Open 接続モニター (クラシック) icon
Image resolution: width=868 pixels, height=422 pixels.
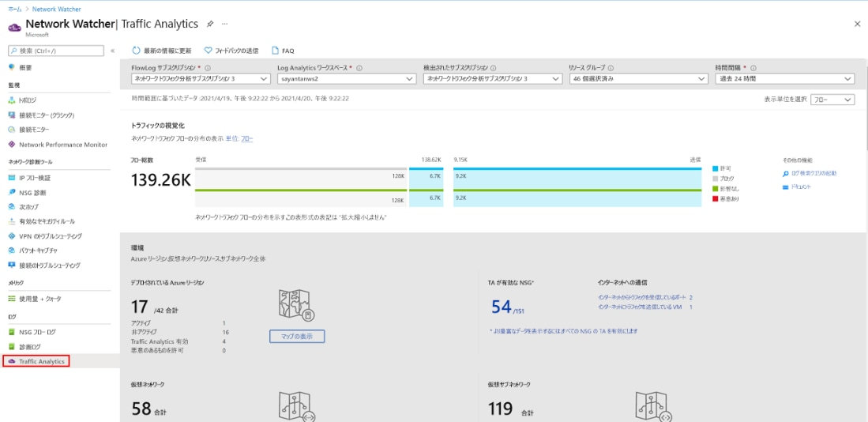12,115
